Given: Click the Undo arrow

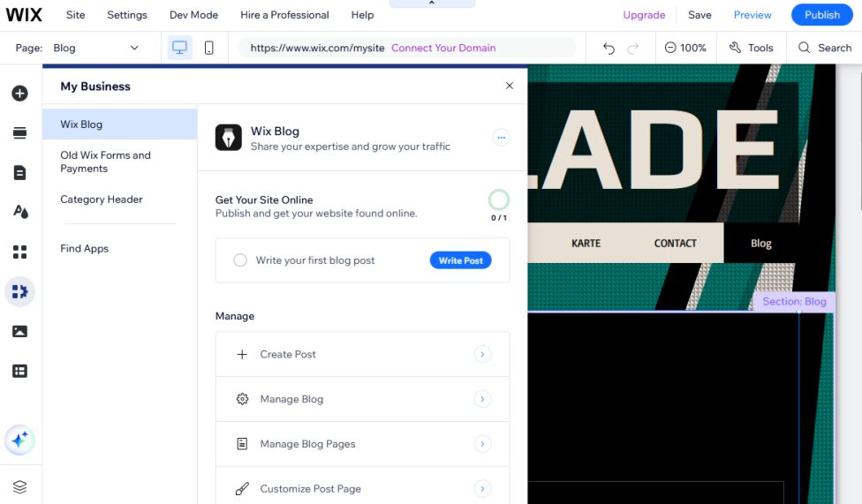Looking at the screenshot, I should [x=609, y=49].
